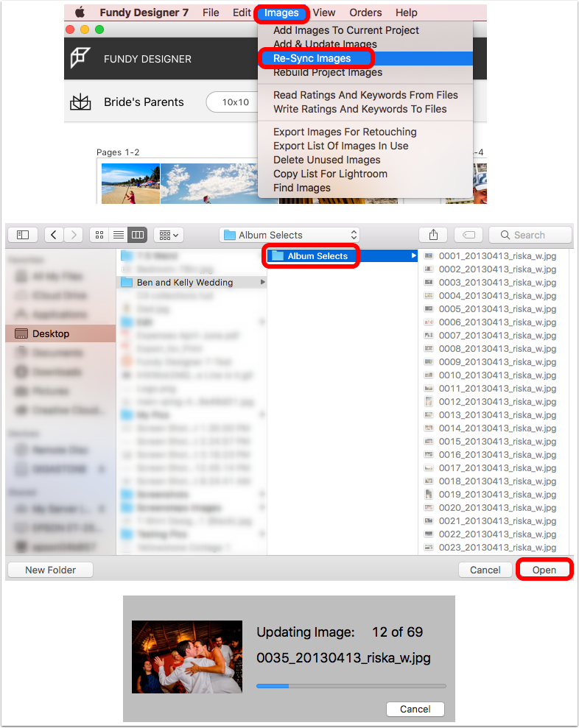Select file 0023_20130413_riska_w.jpg
Viewport: 579px width, 728px height.
pyautogui.click(x=497, y=548)
